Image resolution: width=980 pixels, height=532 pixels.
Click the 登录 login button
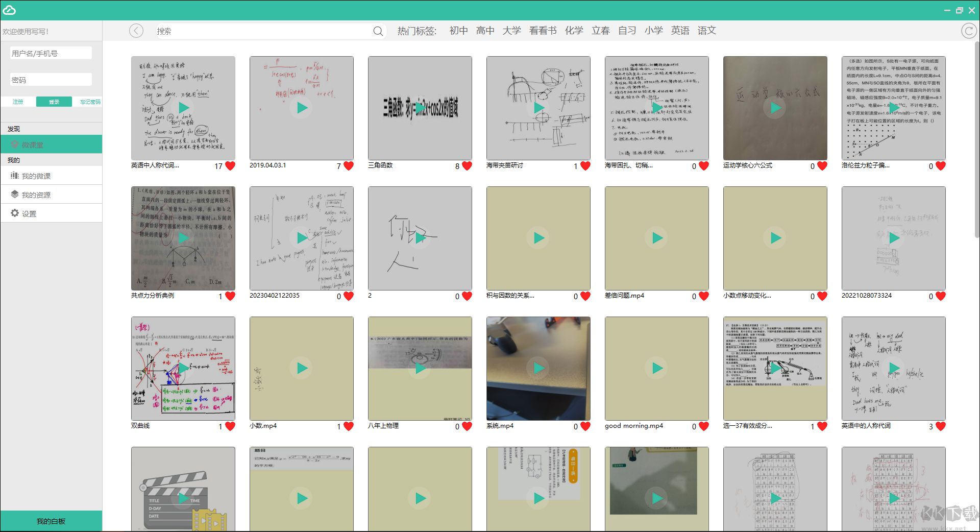coord(54,102)
